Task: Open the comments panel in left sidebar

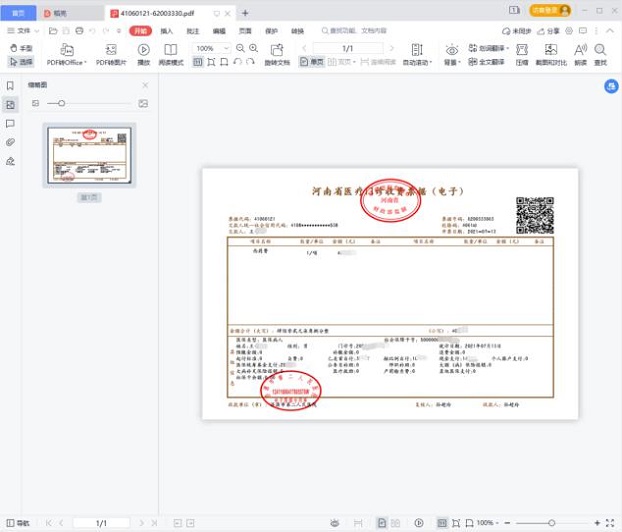Action: [x=10, y=123]
